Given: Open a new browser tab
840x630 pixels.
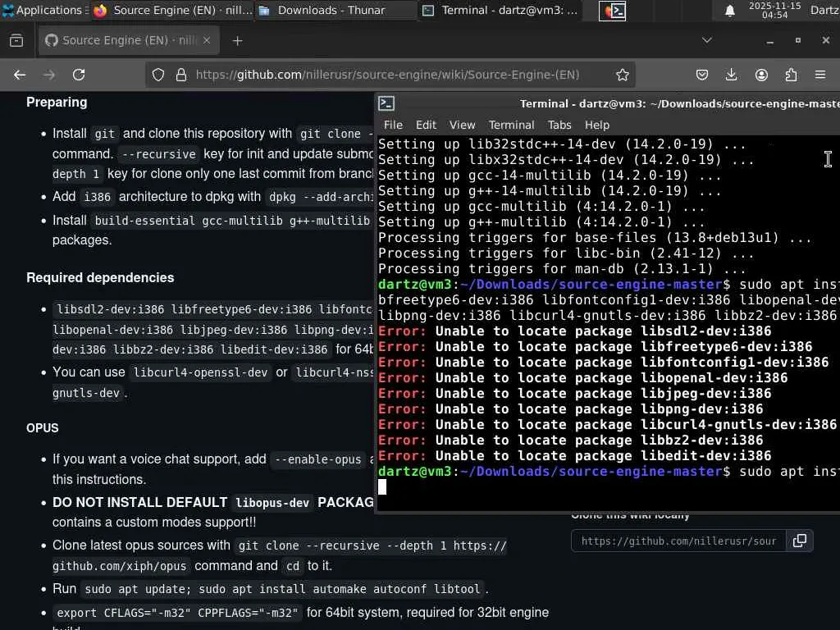Looking at the screenshot, I should (x=237, y=41).
